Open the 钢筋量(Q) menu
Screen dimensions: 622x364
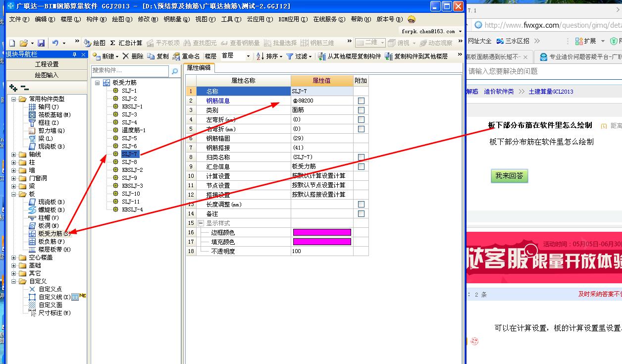tap(177, 19)
